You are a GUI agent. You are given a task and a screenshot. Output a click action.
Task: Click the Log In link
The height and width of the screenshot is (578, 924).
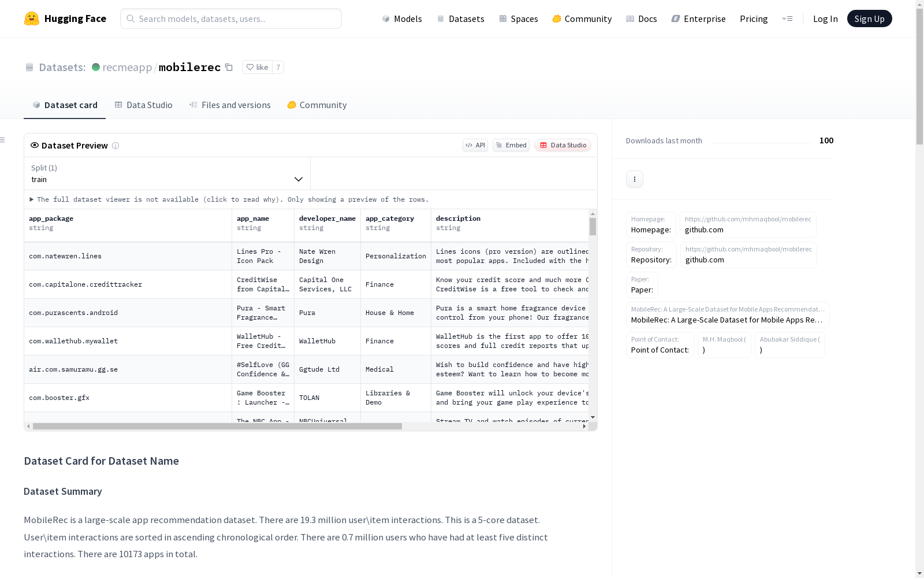pos(825,18)
